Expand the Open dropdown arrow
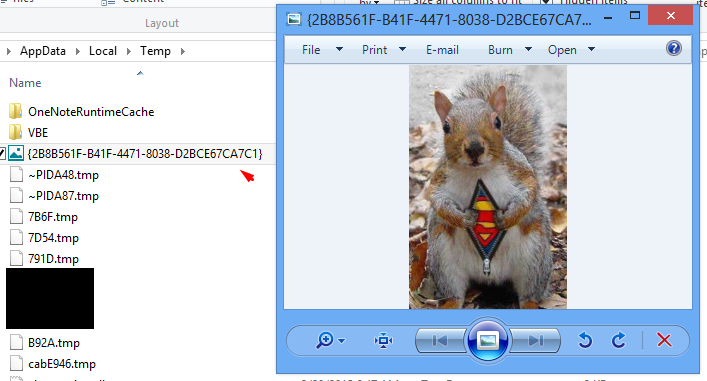This screenshot has width=707, height=381. point(591,49)
